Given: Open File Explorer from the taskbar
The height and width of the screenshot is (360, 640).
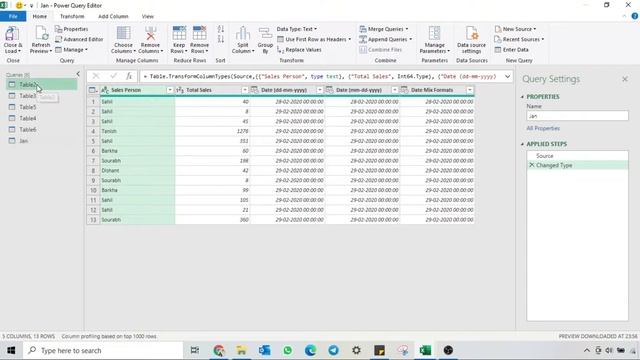Looking at the screenshot, I should [242, 350].
